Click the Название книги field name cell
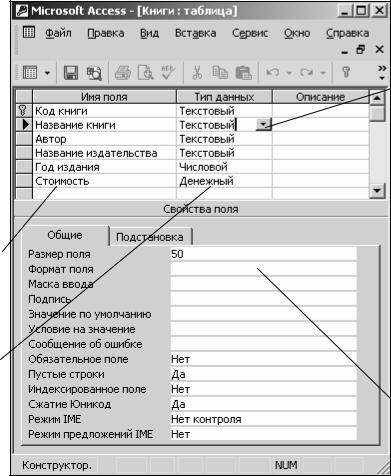Screen dimensions: 391x476 click(104, 125)
